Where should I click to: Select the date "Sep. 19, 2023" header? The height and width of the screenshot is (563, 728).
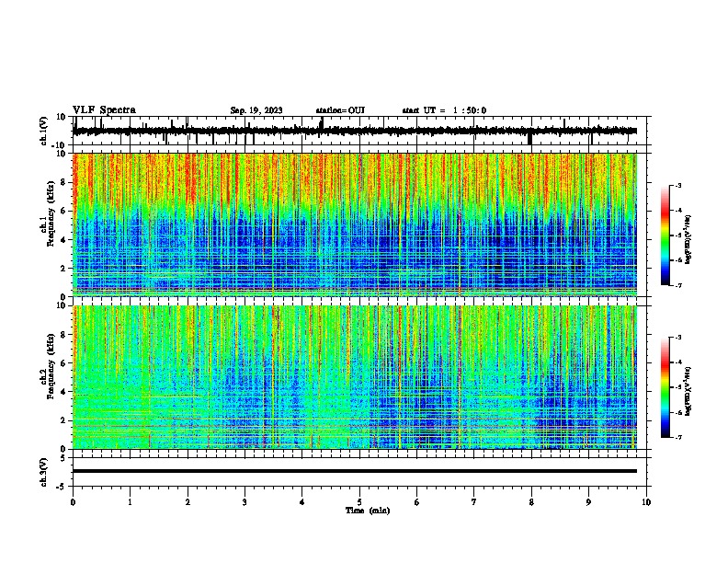pos(256,110)
